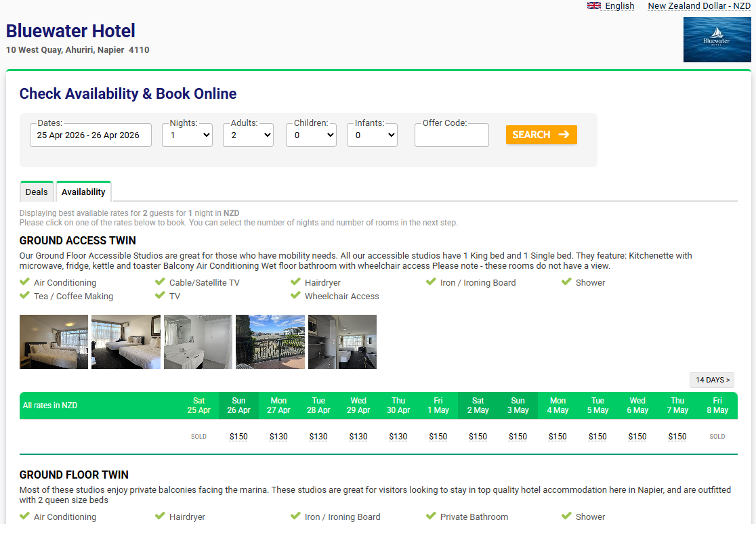Book the $150 rate for Mon 4 May
This screenshot has width=756, height=547.
pyautogui.click(x=558, y=437)
